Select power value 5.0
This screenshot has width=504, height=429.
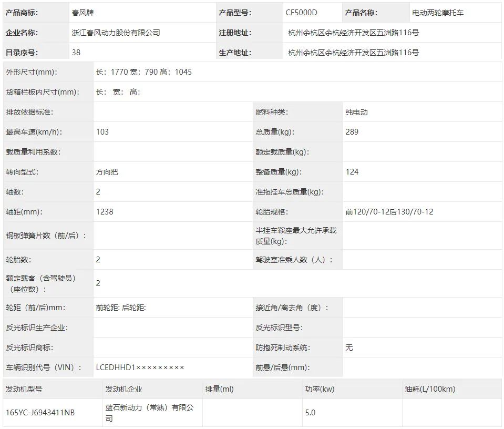(x=310, y=413)
